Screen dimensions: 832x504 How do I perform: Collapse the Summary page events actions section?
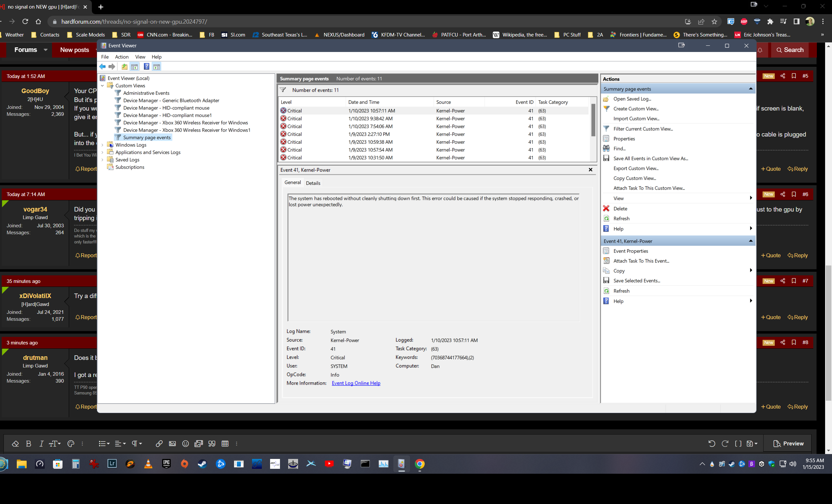pyautogui.click(x=751, y=89)
